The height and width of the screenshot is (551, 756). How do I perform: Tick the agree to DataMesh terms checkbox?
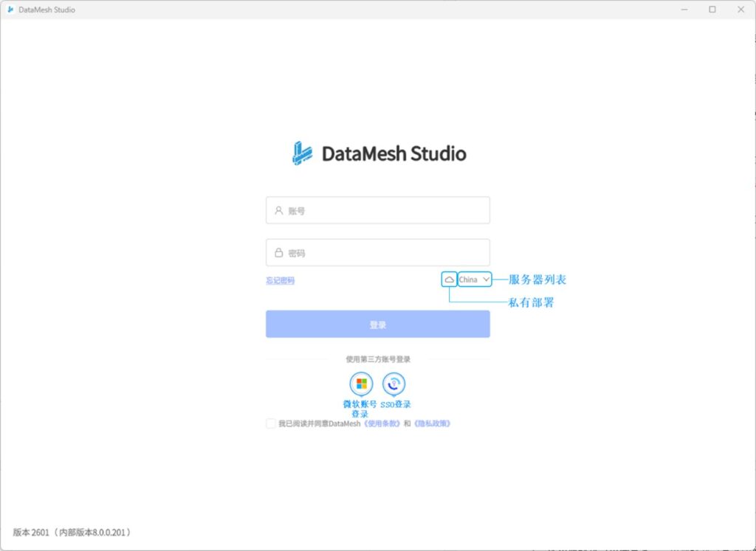(x=271, y=423)
